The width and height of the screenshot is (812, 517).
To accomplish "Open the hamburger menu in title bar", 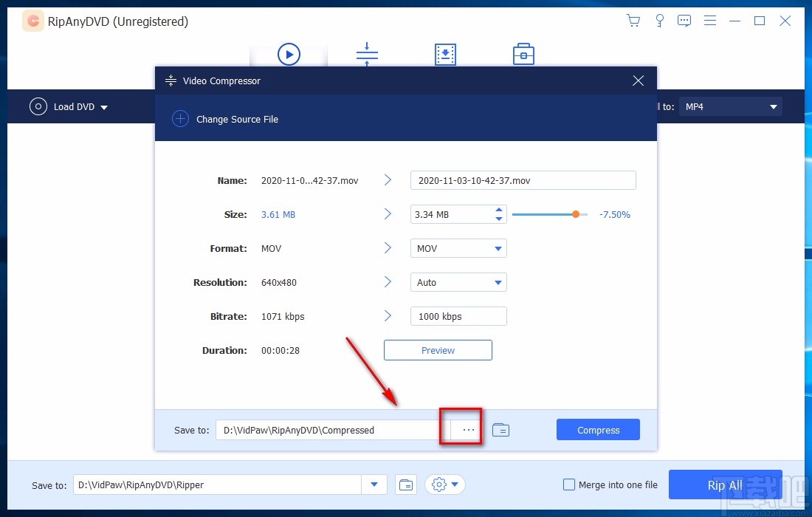I will pos(710,21).
